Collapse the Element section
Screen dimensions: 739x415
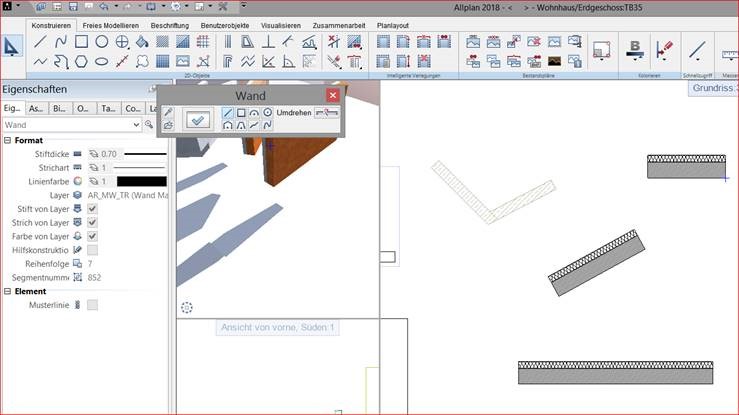(7, 291)
